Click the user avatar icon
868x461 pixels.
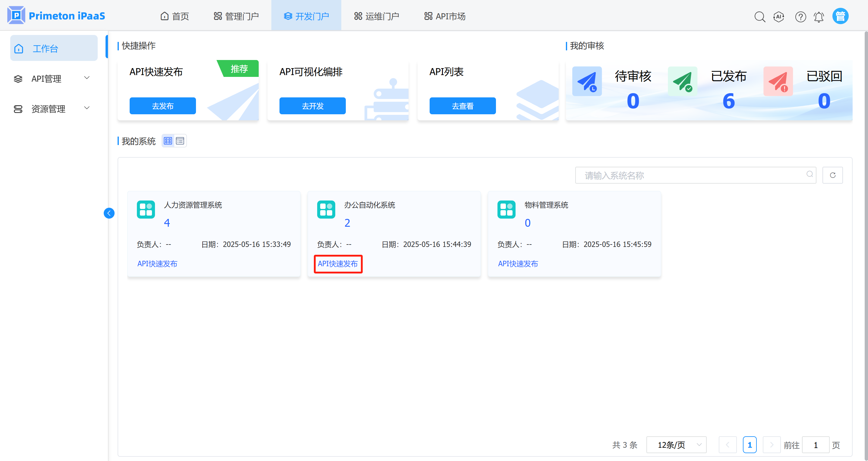(840, 16)
